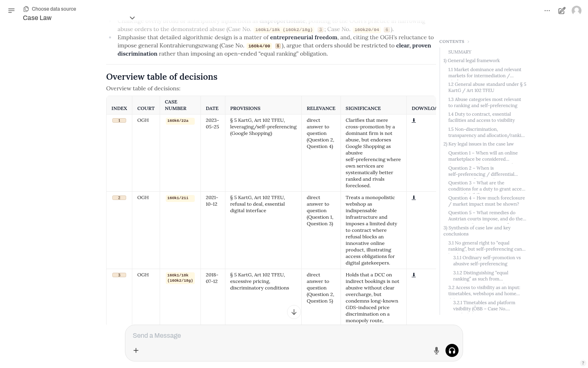Collapse the Contents panel chevron
This screenshot has height=368, width=588.
[468, 42]
